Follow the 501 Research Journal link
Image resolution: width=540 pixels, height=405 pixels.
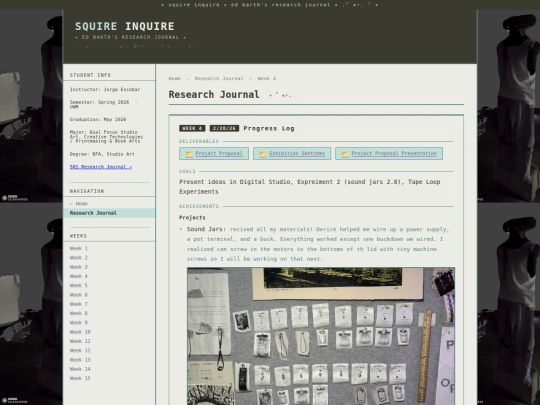[101, 167]
